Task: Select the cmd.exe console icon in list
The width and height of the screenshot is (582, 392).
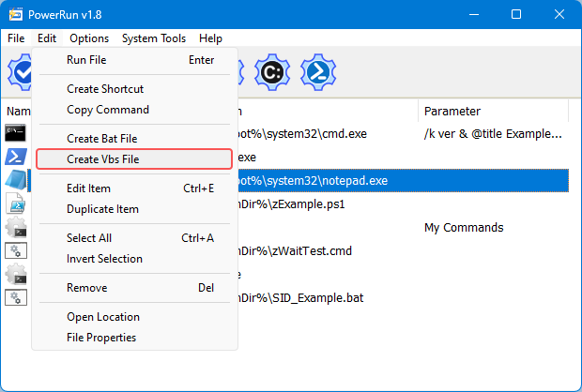Action: coord(16,134)
